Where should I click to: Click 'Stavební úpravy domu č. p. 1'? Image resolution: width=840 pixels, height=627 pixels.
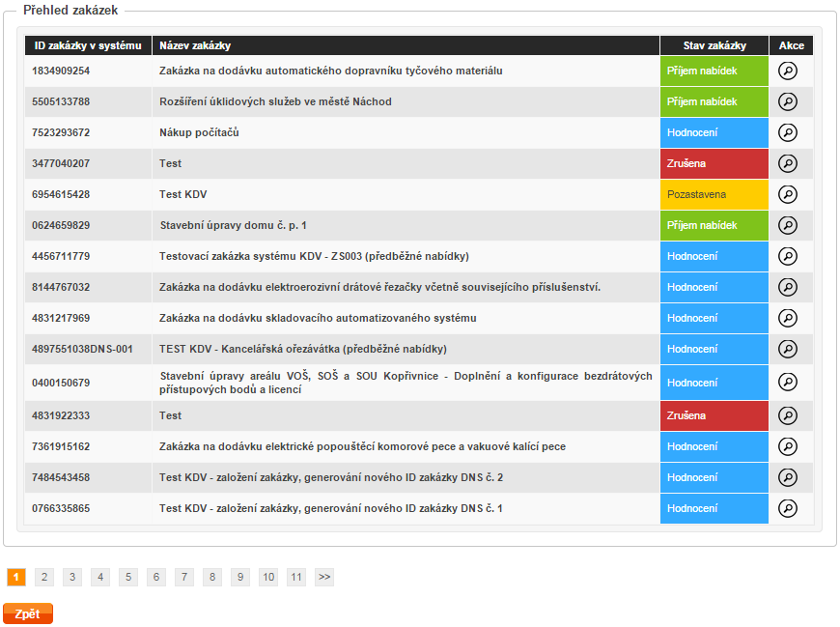(233, 226)
